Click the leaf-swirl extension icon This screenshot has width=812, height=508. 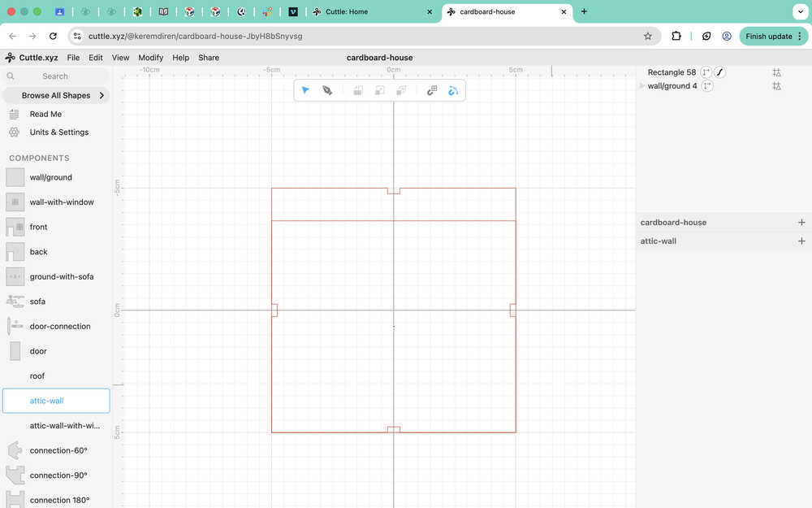point(706,37)
